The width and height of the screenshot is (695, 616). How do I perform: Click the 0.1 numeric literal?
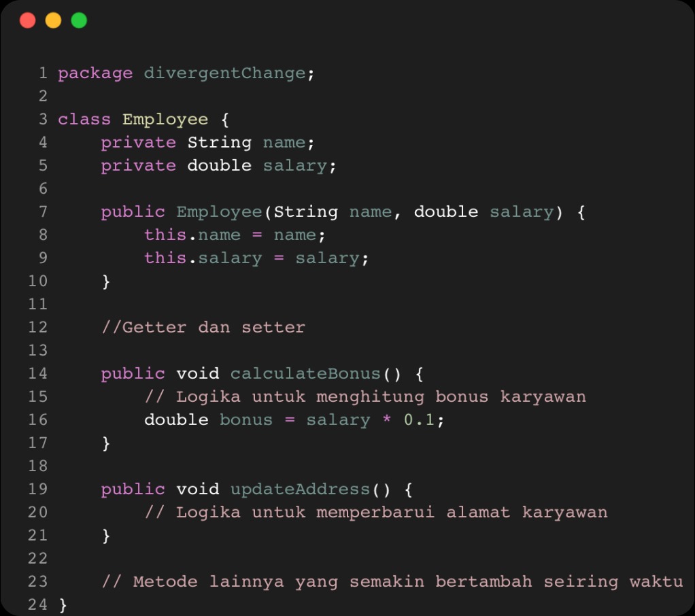(420, 420)
